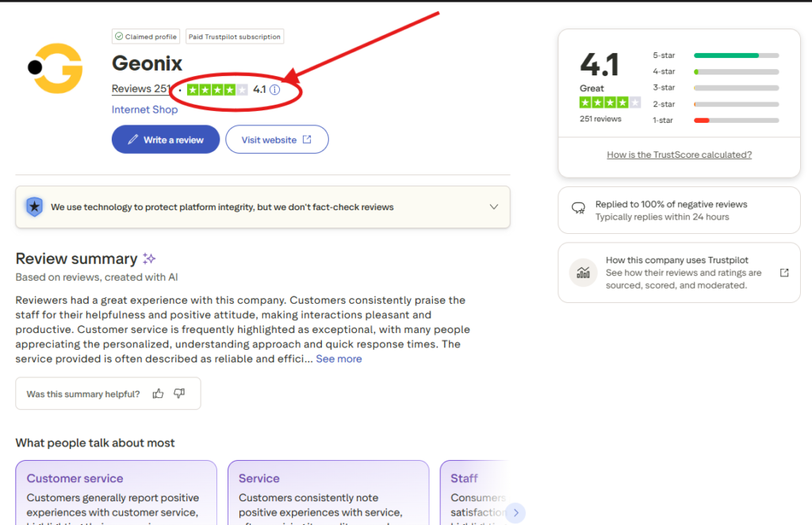Click the external-link icon on Visit website

(308, 139)
